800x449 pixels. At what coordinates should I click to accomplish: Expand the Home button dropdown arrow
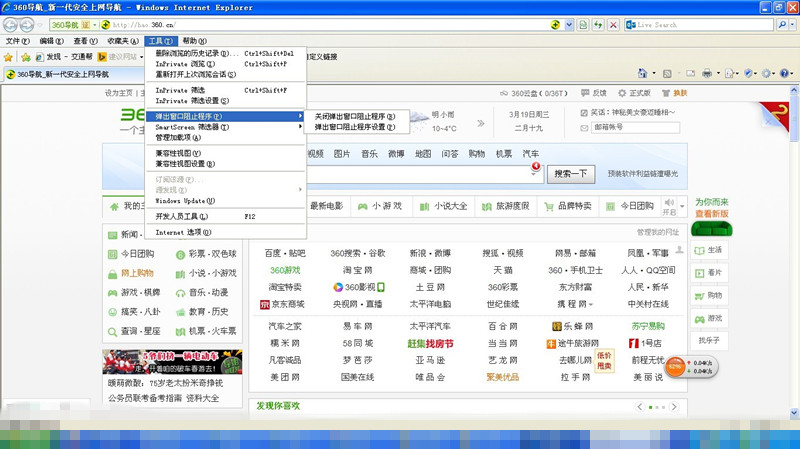click(x=654, y=73)
